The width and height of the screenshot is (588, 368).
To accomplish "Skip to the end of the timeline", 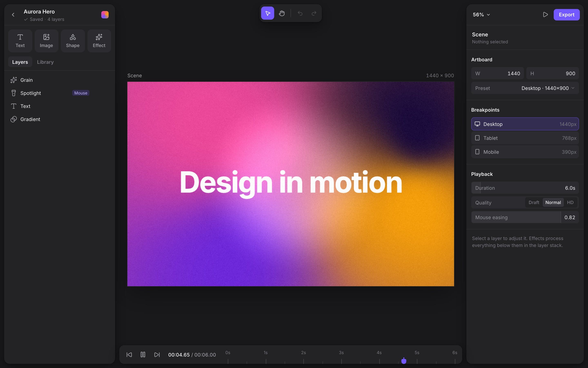I will point(157,355).
